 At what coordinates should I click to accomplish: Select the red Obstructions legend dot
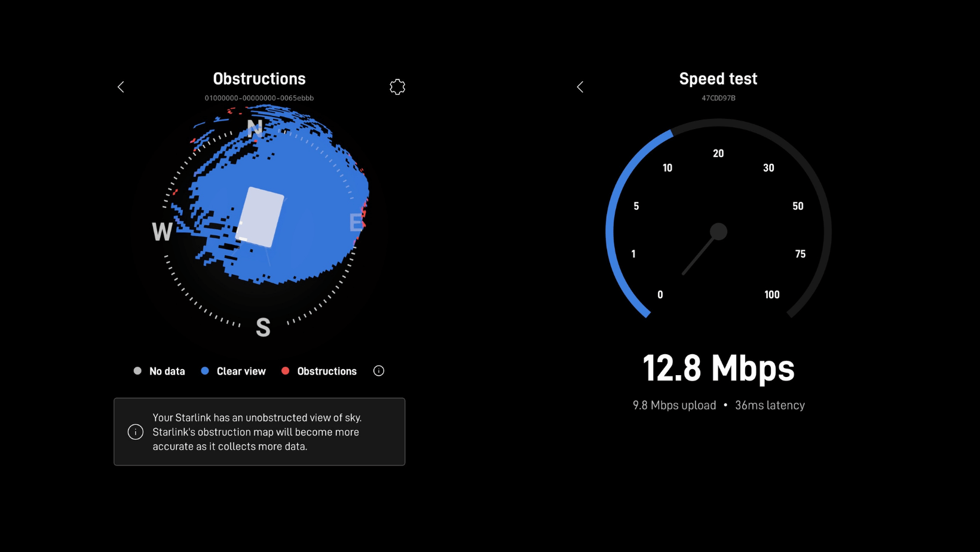click(286, 371)
